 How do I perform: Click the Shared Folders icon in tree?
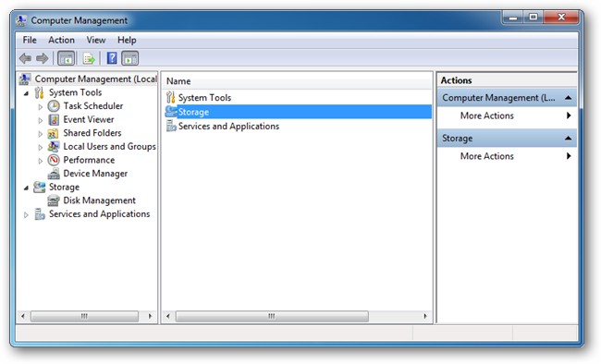tap(54, 133)
